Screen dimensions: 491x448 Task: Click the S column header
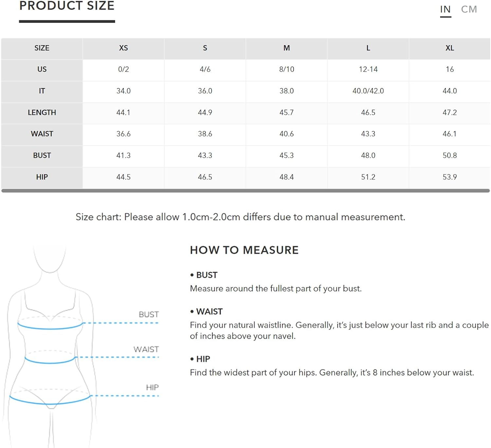205,48
